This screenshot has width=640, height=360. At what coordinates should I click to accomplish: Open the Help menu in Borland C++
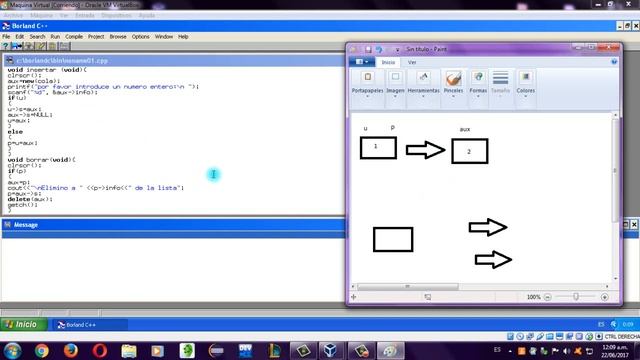click(183, 37)
